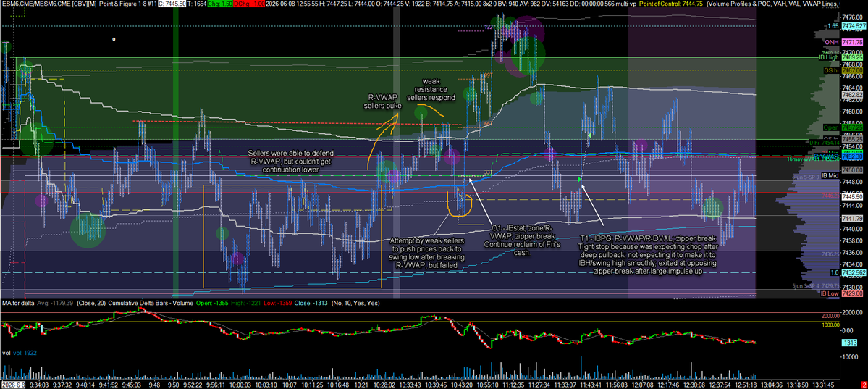Click the IB Mid level label
The height and width of the screenshot is (389, 868).
tap(830, 175)
